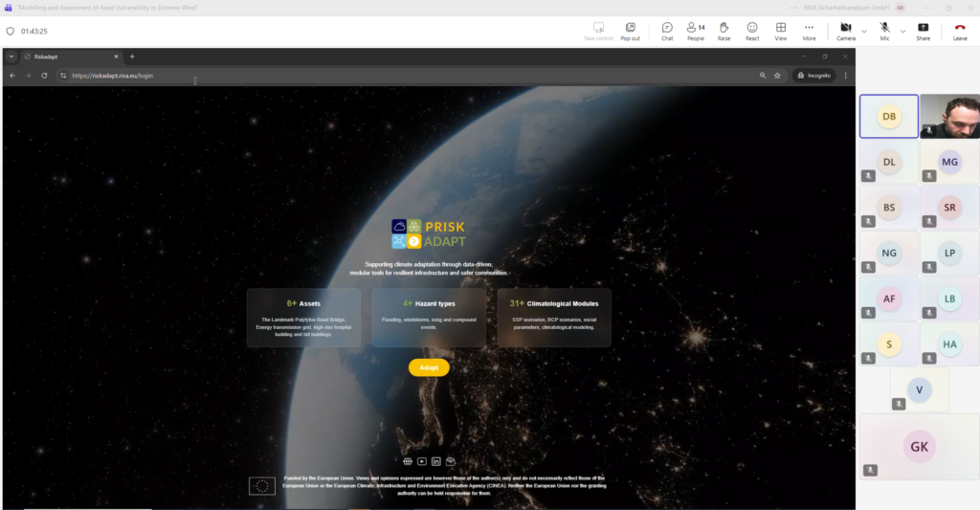This screenshot has width=980, height=510.
Task: Select the GK participant tile
Action: tap(919, 446)
